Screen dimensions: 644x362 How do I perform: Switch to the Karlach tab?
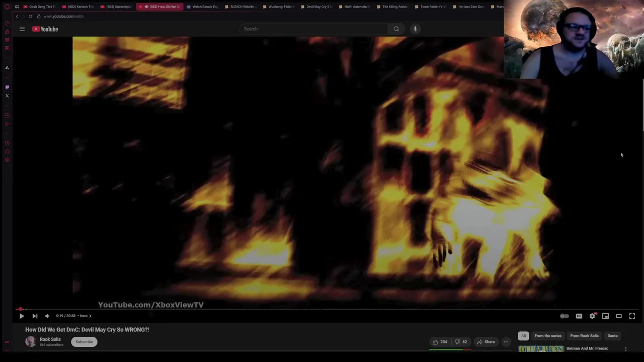pyautogui.click(x=78, y=7)
